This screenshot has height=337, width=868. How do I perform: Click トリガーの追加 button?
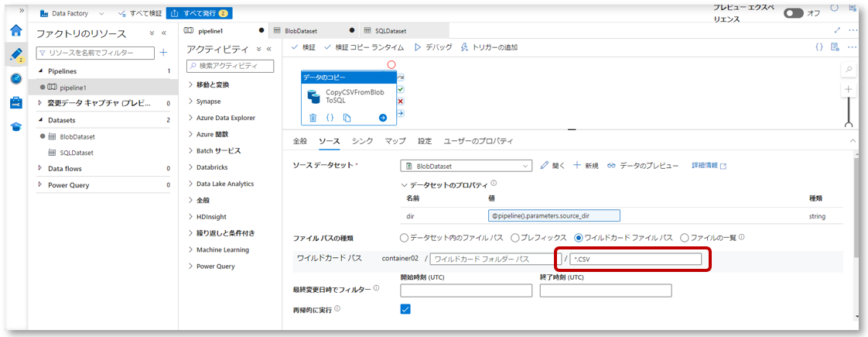(490, 48)
